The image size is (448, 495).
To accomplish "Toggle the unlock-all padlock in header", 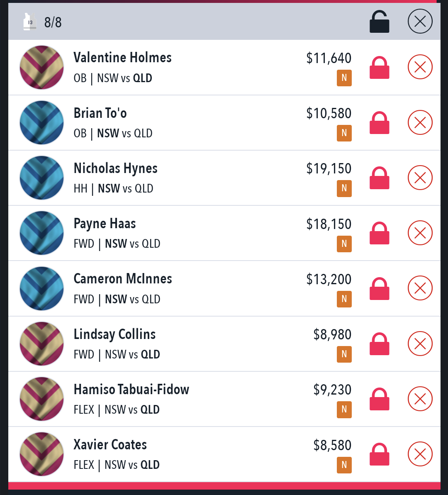I will click(x=379, y=22).
